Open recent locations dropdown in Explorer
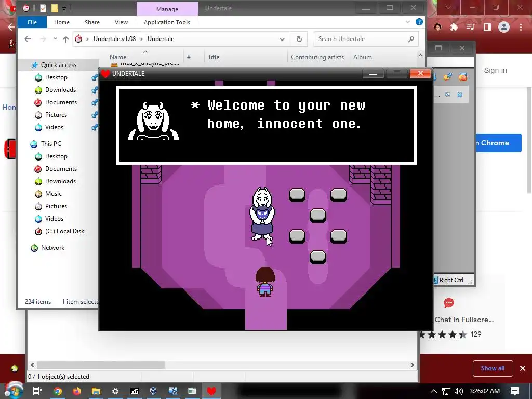 pos(55,39)
